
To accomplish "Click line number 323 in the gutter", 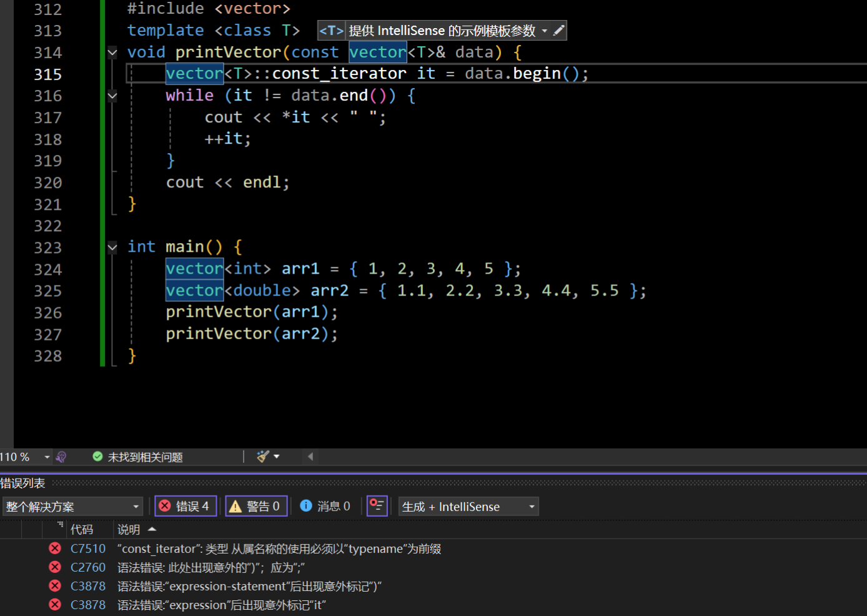I will coord(47,247).
